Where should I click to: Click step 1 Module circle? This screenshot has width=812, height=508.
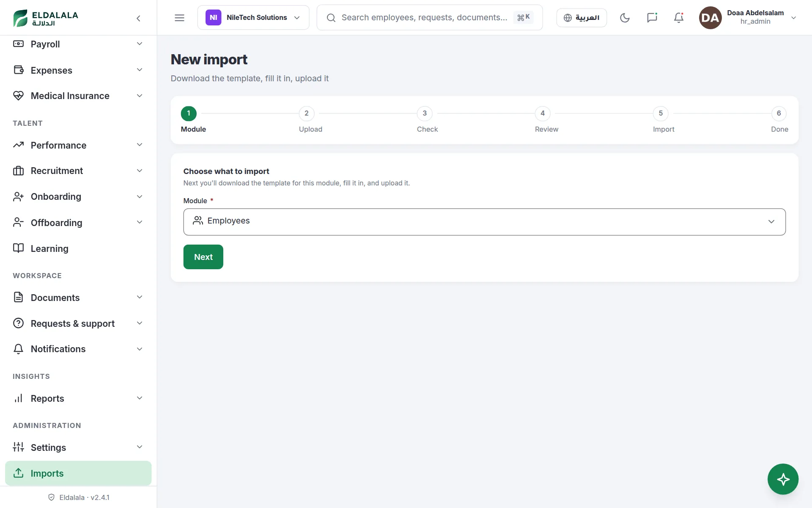tap(189, 113)
